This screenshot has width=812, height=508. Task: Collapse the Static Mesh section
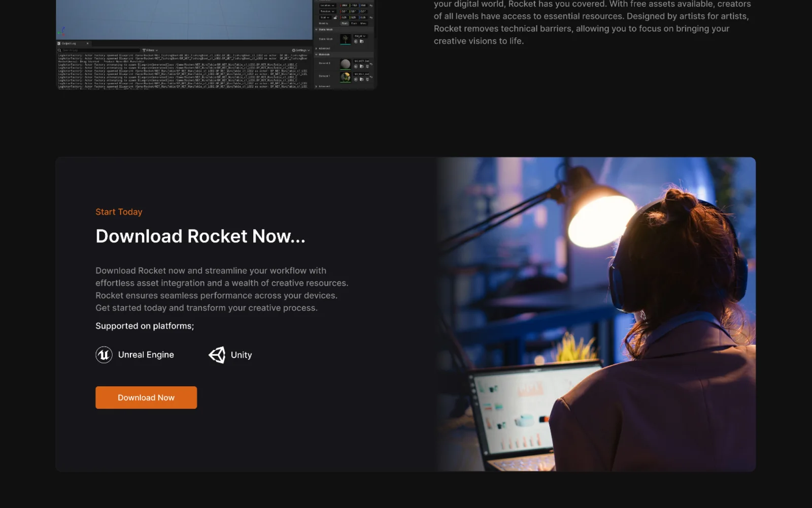[316, 29]
